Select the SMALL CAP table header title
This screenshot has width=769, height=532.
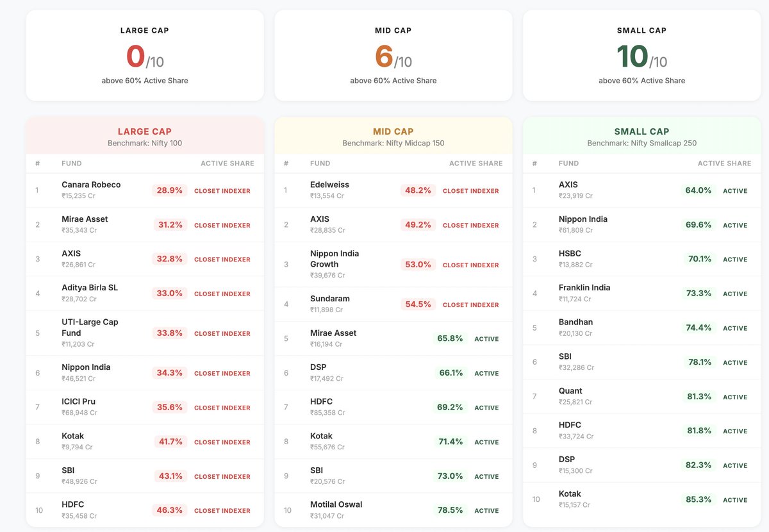click(642, 131)
